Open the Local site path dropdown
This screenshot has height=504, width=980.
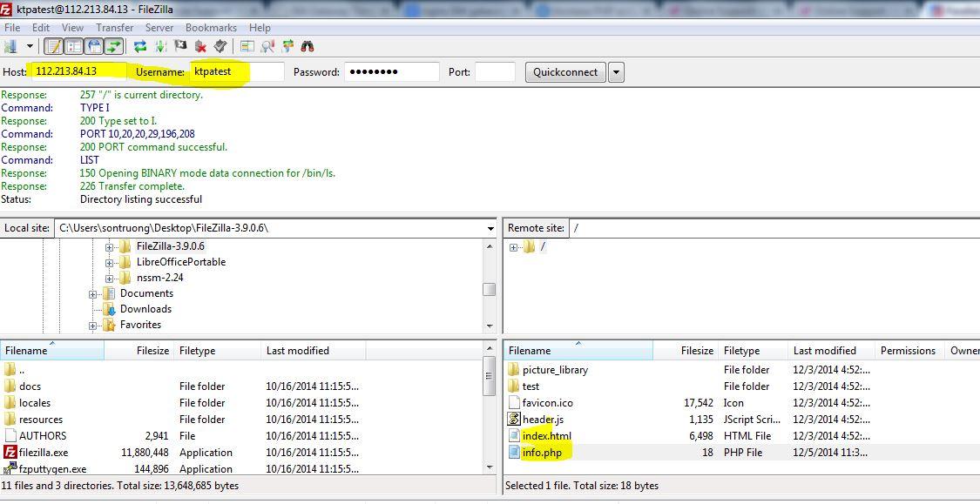[490, 229]
